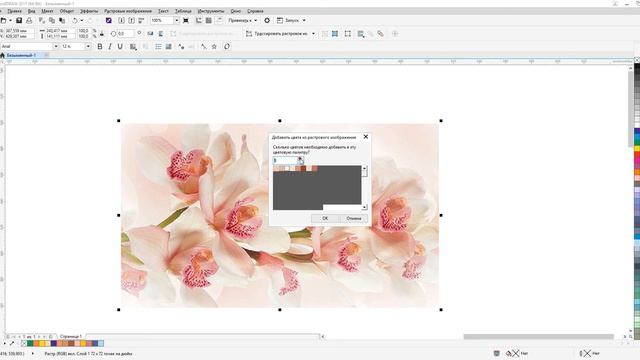This screenshot has height=360, width=640.
Task: Open the font size 12 dropdown
Action: point(88,47)
